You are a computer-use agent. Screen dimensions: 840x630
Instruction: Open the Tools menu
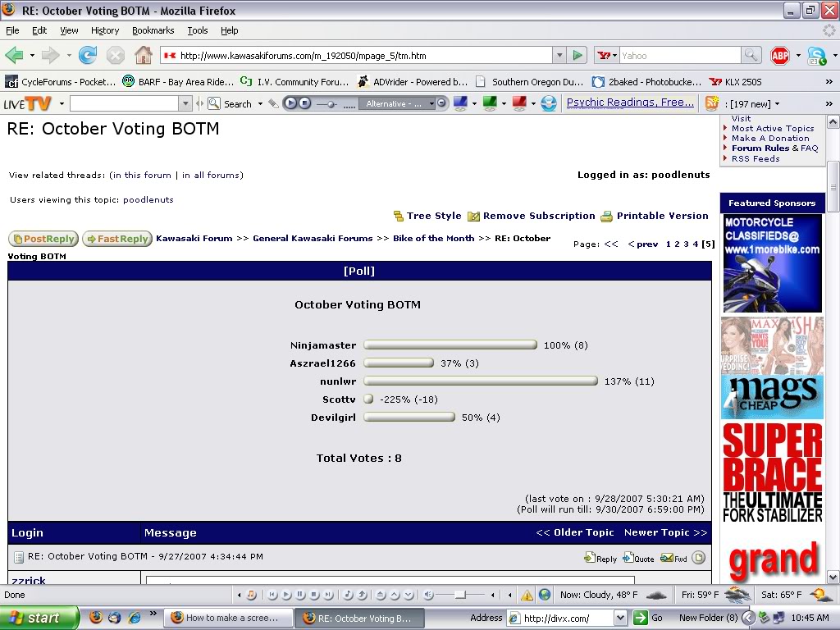[198, 30]
